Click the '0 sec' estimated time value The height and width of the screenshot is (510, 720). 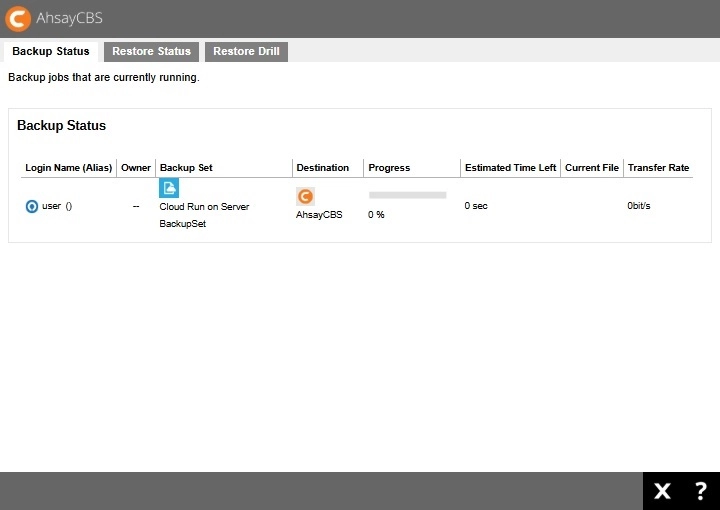[476, 206]
